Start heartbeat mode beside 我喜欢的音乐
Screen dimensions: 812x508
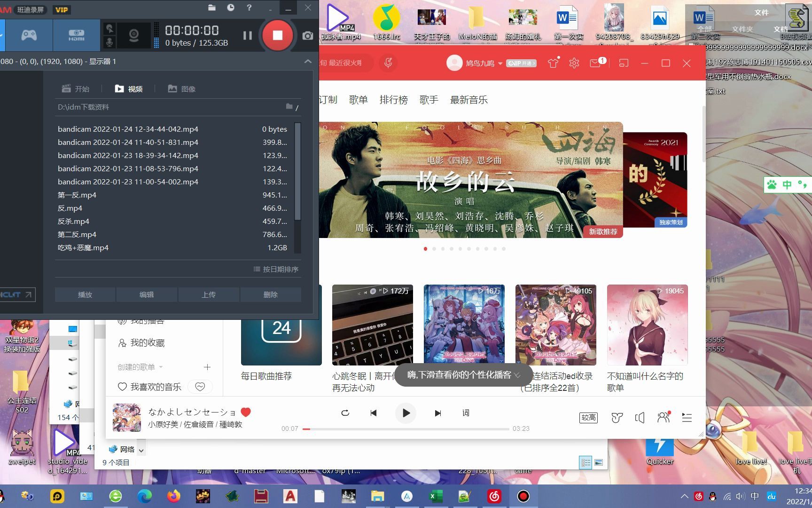(x=200, y=387)
